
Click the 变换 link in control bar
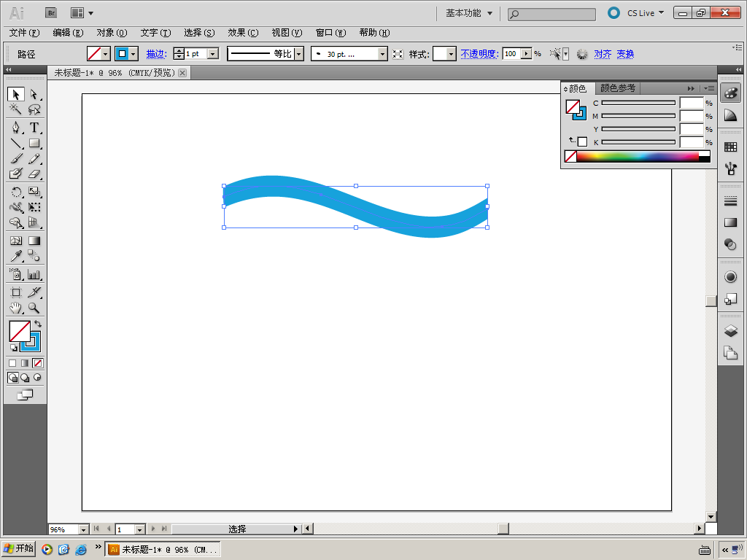(625, 54)
